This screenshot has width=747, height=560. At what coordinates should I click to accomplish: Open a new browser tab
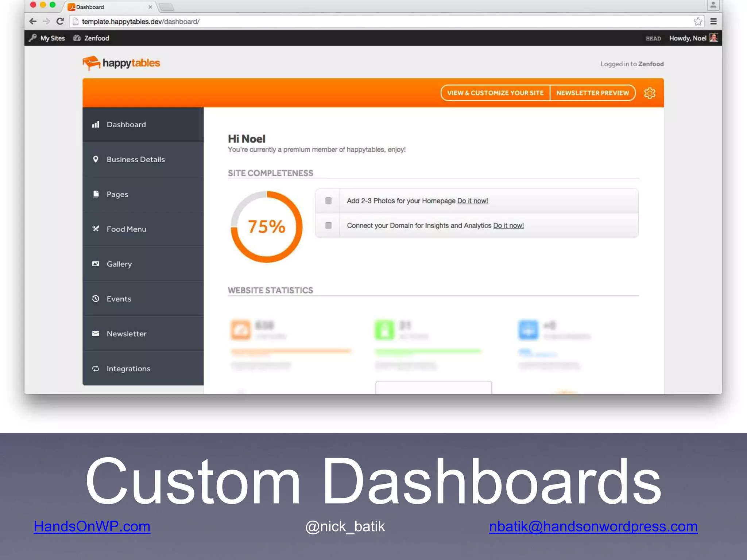click(x=167, y=7)
